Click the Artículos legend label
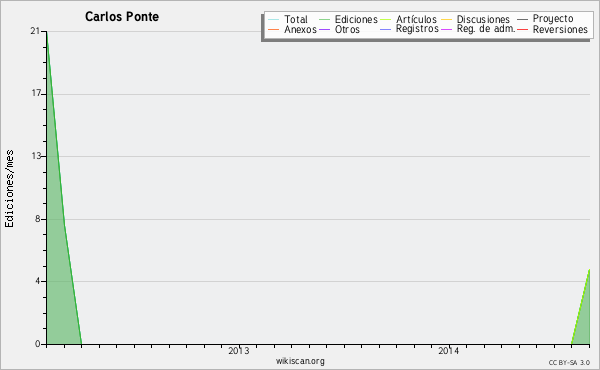 416,19
